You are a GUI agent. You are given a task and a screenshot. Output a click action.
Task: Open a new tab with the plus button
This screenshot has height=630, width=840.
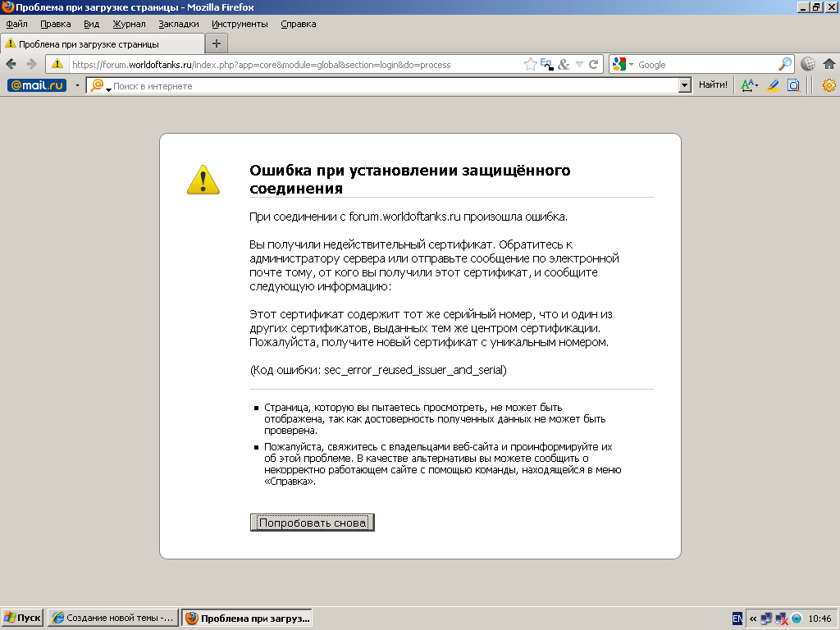(x=217, y=44)
